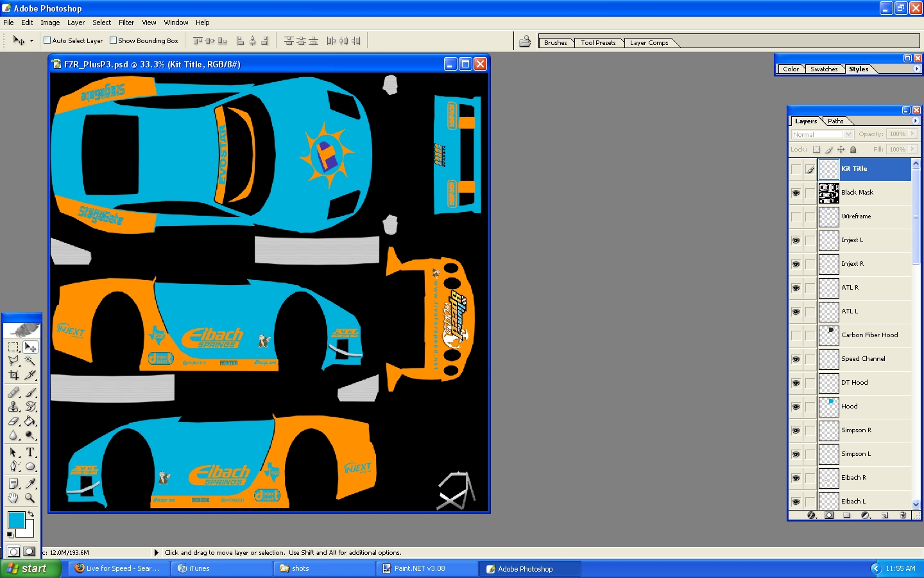Click the foreground blue color swatch
The height and width of the screenshot is (578, 924).
[15, 520]
